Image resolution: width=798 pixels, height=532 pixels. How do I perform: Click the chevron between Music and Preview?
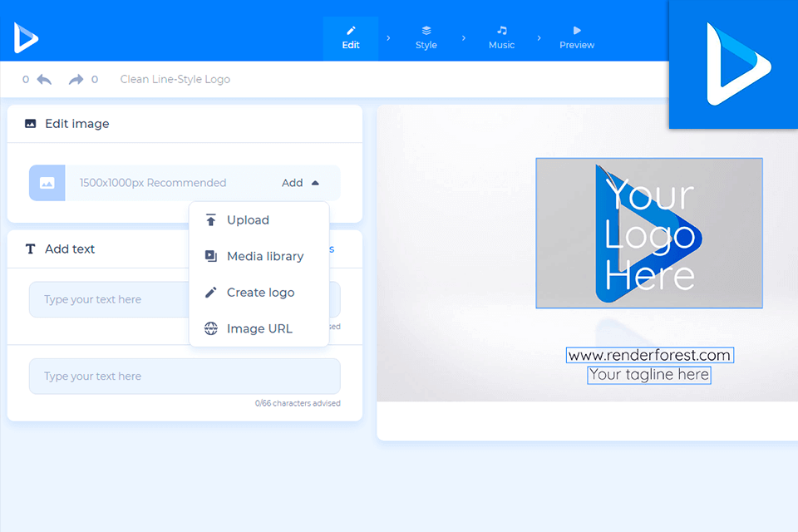(x=539, y=38)
